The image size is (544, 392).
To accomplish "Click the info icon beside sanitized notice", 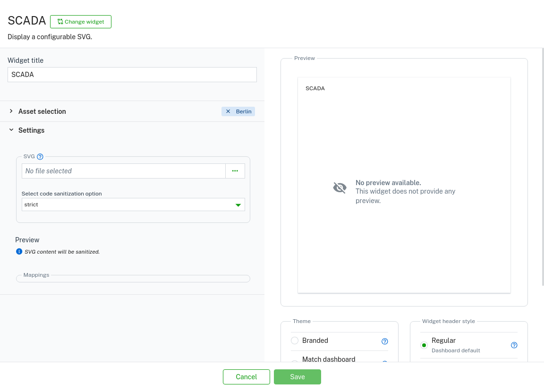I will tap(19, 252).
